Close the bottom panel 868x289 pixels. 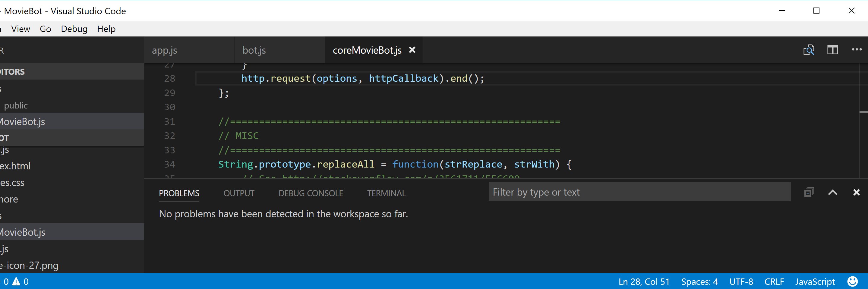pyautogui.click(x=856, y=192)
